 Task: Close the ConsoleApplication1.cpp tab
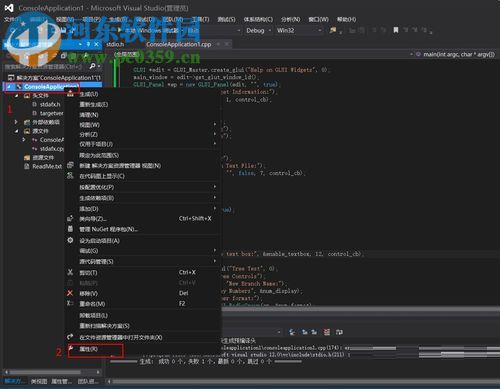click(x=227, y=44)
